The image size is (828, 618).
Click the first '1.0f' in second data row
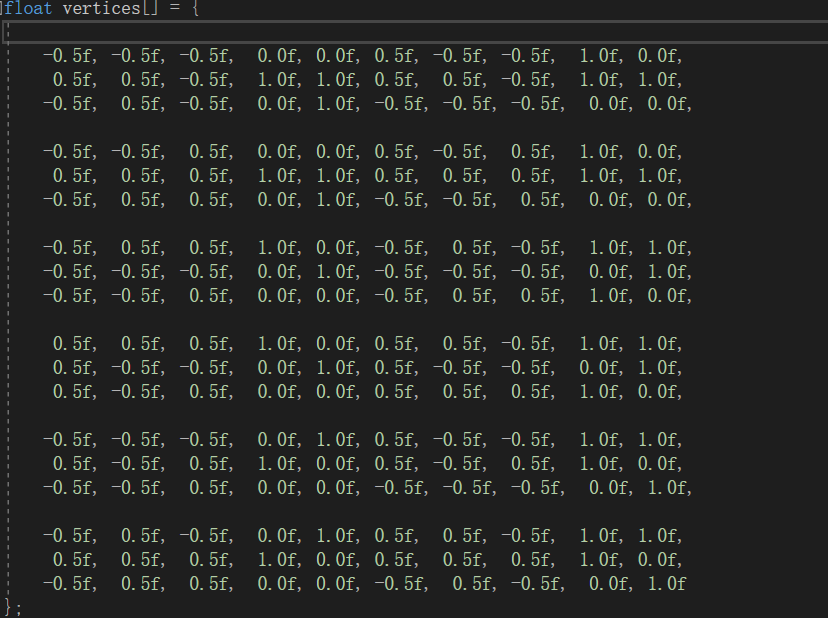[x=279, y=80]
